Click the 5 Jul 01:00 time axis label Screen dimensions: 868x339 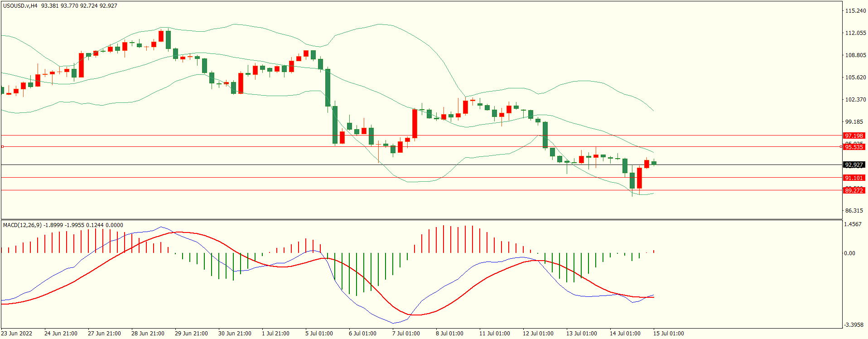tap(319, 334)
